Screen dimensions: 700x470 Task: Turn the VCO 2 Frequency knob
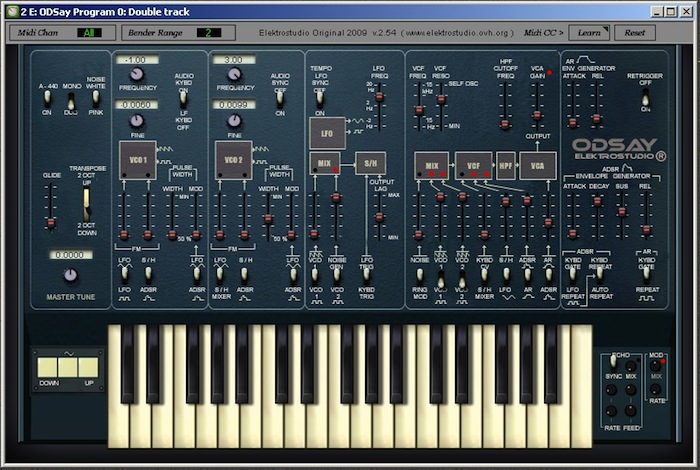[234, 74]
